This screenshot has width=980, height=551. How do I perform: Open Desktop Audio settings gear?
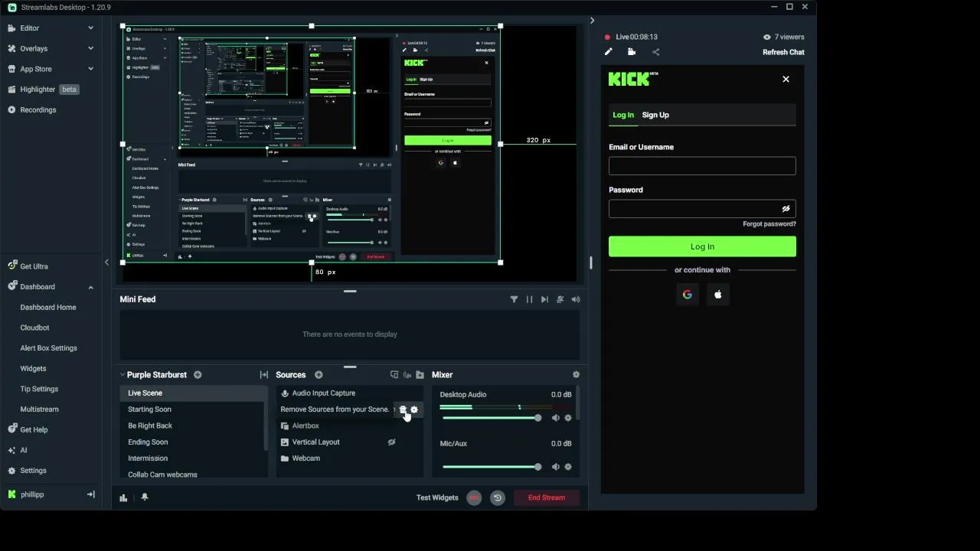567,418
